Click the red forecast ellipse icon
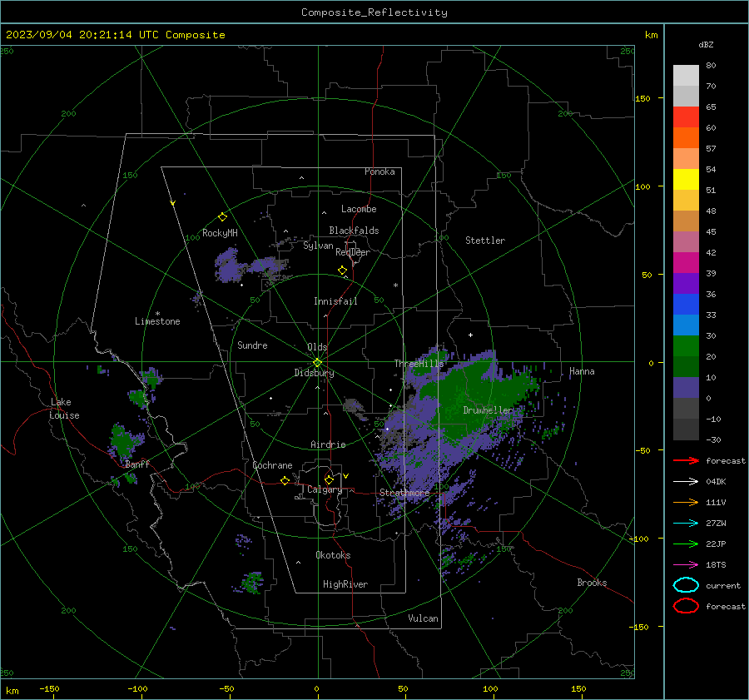Screen dimensions: 749x700 coord(686,606)
